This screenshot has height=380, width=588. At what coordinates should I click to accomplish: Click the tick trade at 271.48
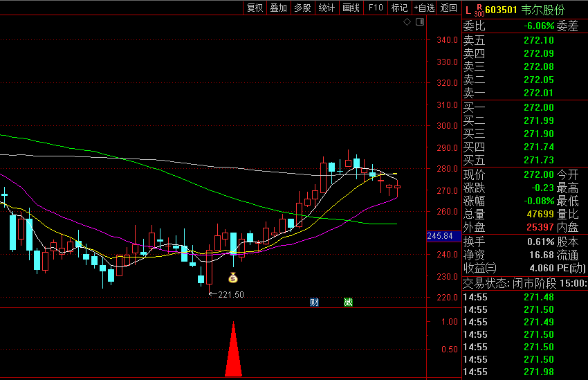tap(539, 297)
